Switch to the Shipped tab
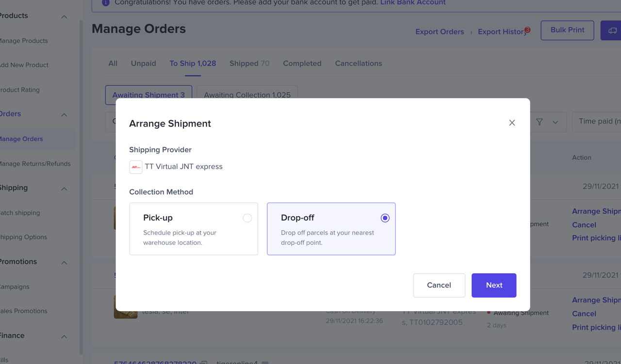Screen dimensions: 621x364 (x=249, y=63)
